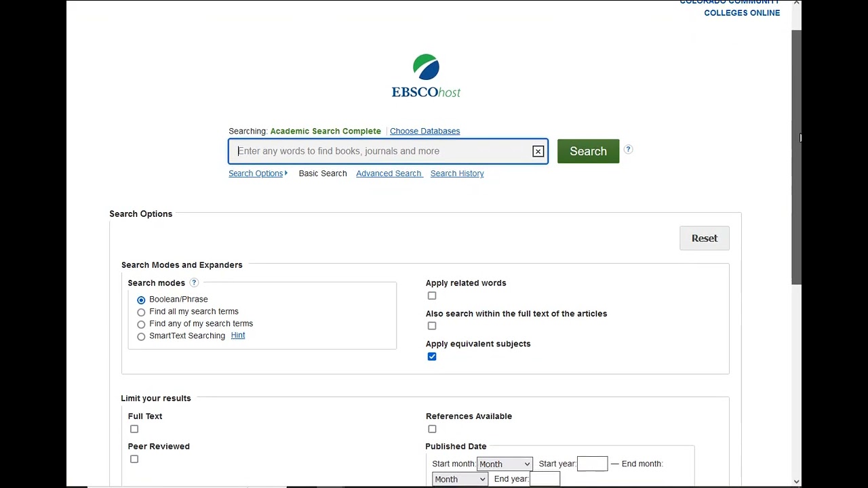Viewport: 868px width, 488px height.
Task: Open search help question mark icon
Action: coord(628,150)
